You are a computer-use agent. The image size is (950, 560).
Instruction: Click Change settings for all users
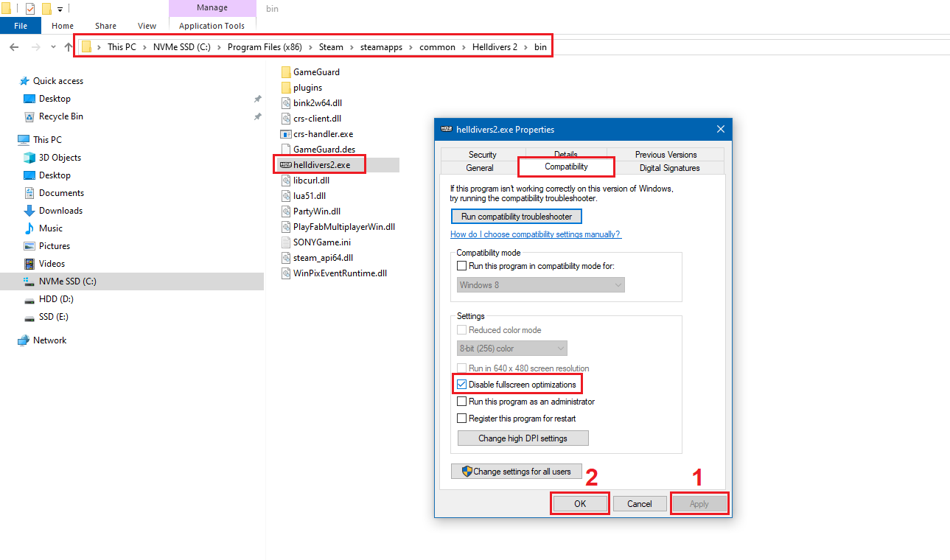click(516, 472)
